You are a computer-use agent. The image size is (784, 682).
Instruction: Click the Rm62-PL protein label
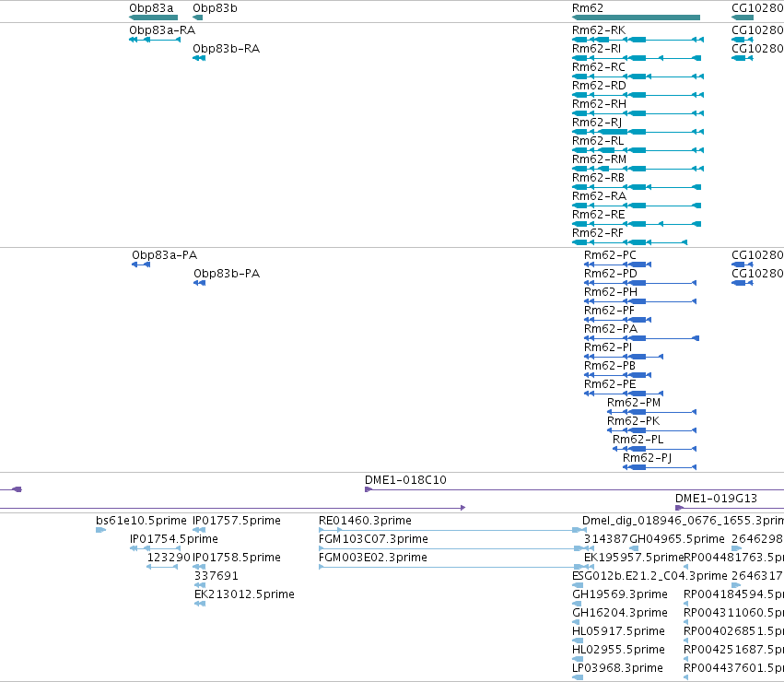point(638,440)
